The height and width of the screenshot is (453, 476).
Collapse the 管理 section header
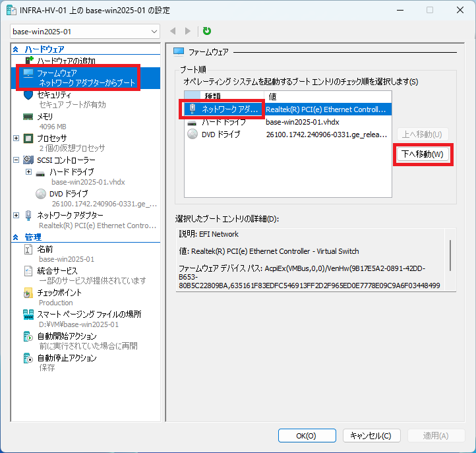point(15,237)
